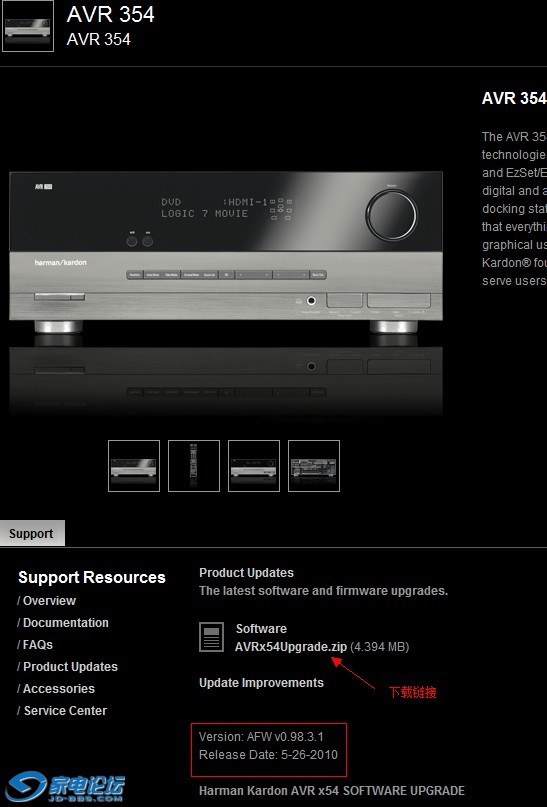Click the latest software and firmware upgrades text

(324, 591)
